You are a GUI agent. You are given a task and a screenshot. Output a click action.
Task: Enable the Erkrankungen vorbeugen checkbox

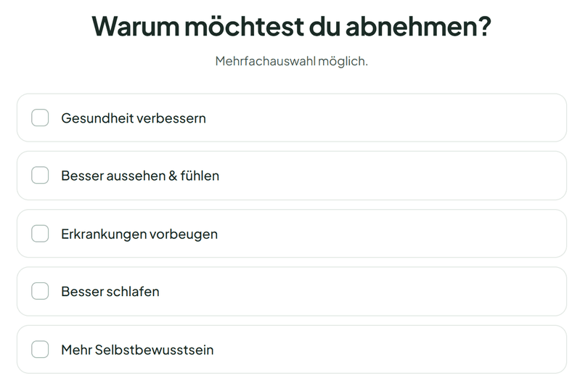40,234
